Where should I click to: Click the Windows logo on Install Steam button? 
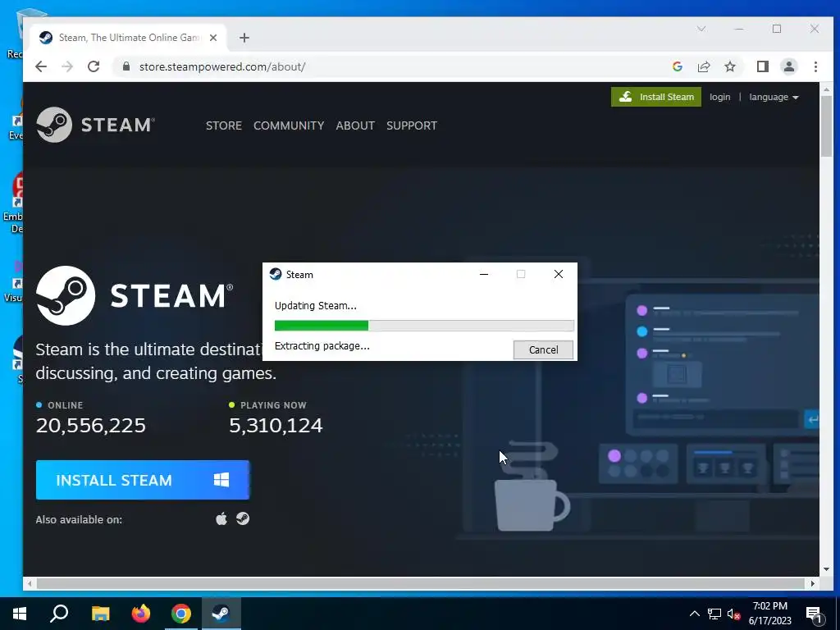pos(221,480)
